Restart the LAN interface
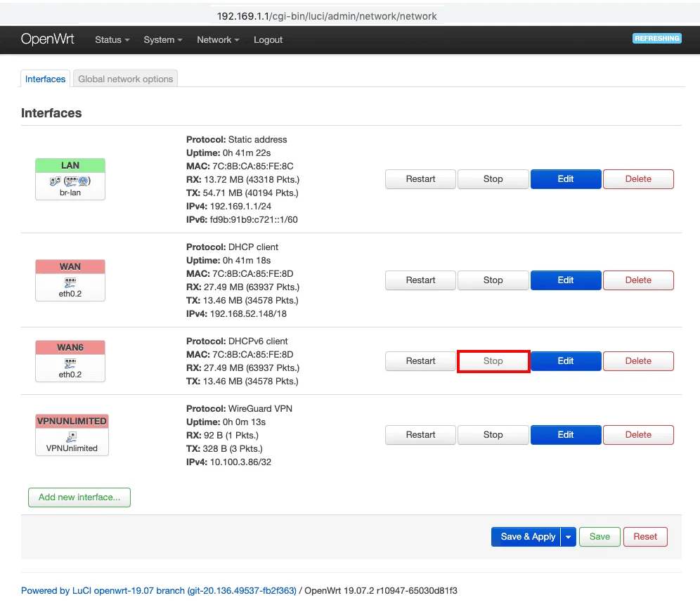Image resolution: width=700 pixels, height=605 pixels. [420, 179]
